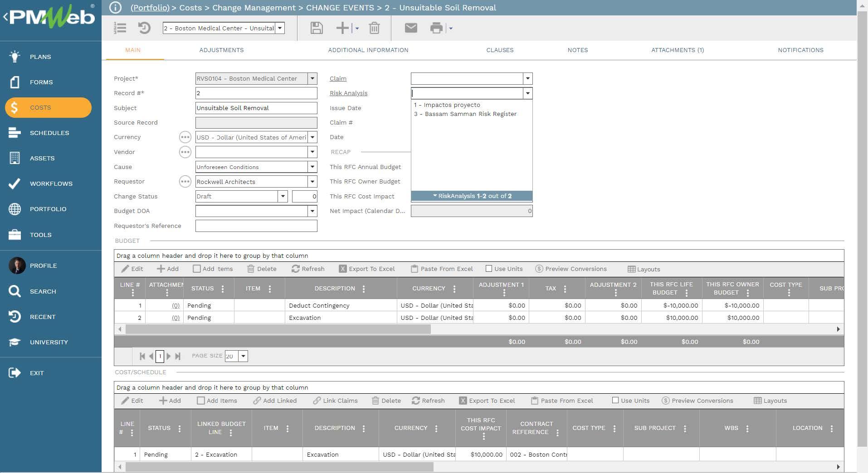The height and width of the screenshot is (473, 868).
Task: Open the Page Size dropdown
Action: click(x=243, y=356)
